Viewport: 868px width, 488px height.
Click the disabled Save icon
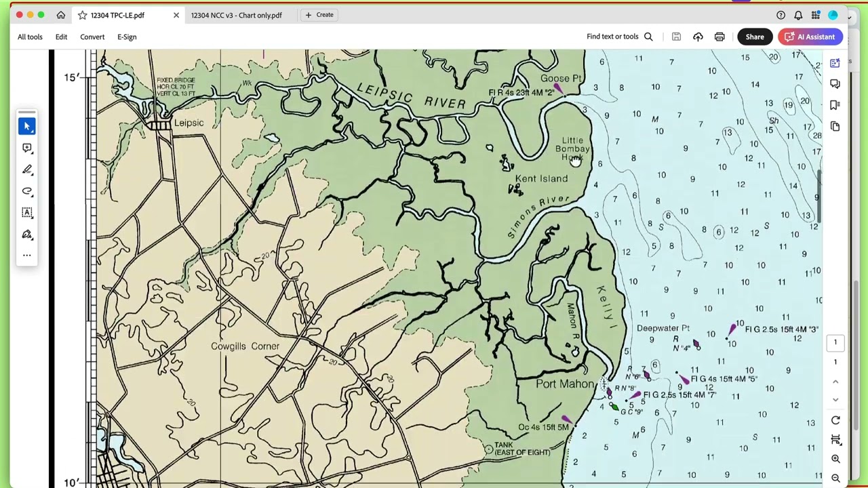click(x=676, y=37)
